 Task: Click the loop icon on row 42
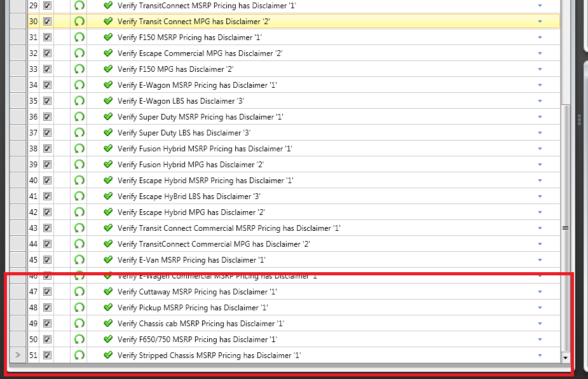[x=79, y=212]
